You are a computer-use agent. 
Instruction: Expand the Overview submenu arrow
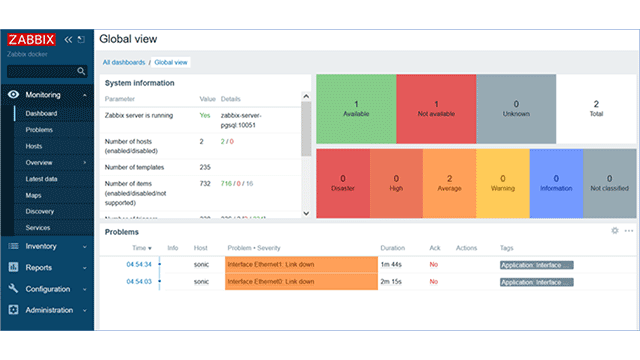click(x=84, y=162)
